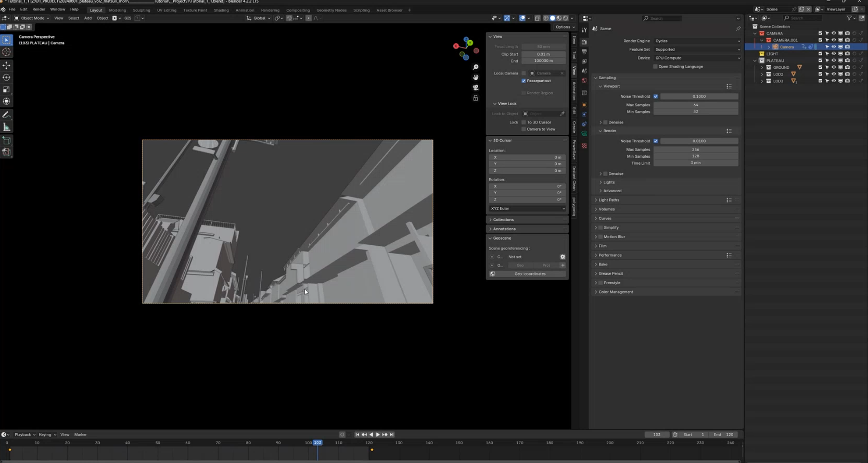Image resolution: width=868 pixels, height=463 pixels.
Task: Open outliner filter funnel icon
Action: [849, 18]
